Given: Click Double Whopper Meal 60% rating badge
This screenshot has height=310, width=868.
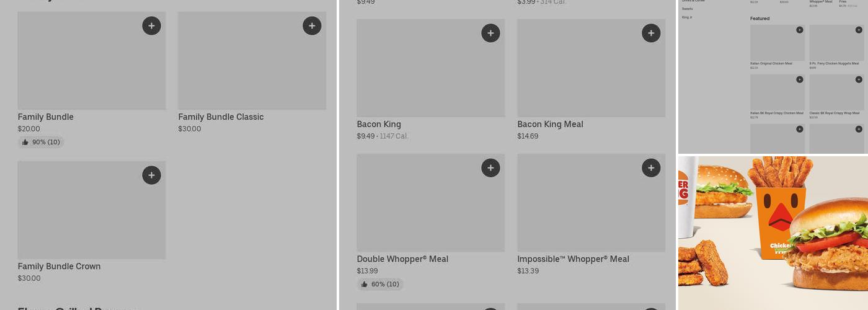Looking at the screenshot, I should pyautogui.click(x=380, y=284).
